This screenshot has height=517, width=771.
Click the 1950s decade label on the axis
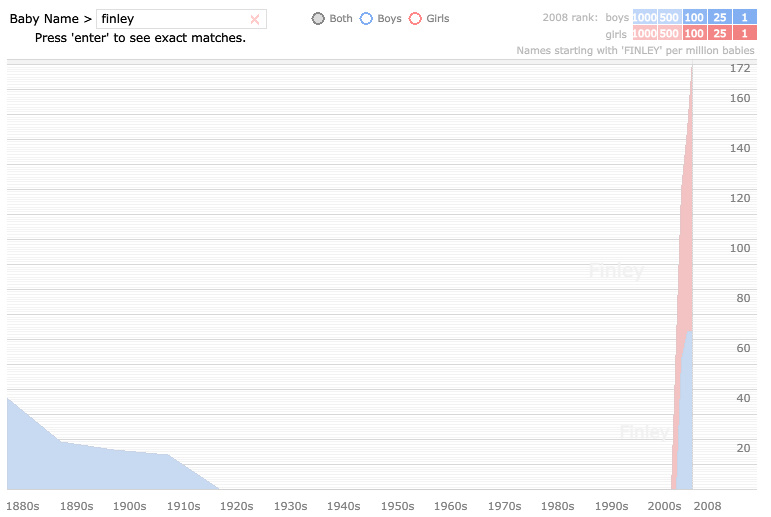click(397, 507)
